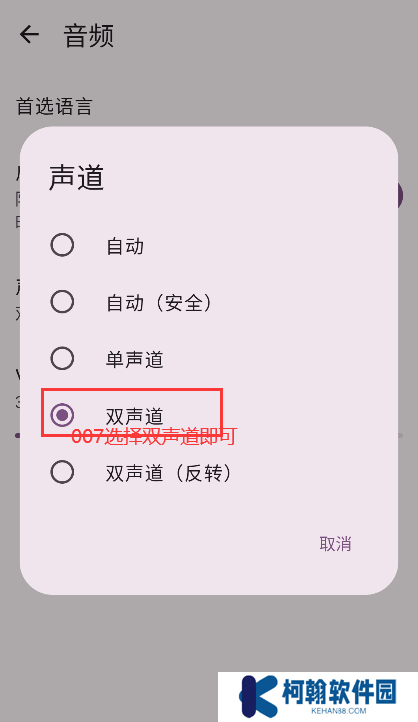This screenshot has height=722, width=418.
Task: Click the 自动 option label text
Action: tap(125, 246)
